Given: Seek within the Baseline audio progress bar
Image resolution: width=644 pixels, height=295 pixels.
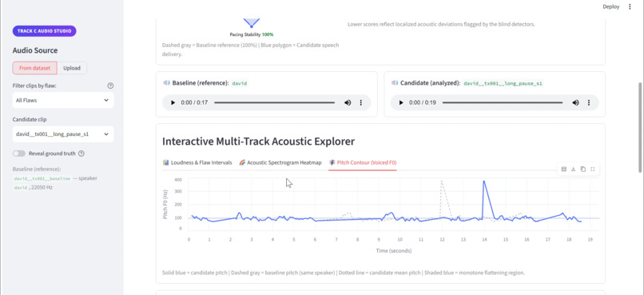Looking at the screenshot, I should click(274, 102).
